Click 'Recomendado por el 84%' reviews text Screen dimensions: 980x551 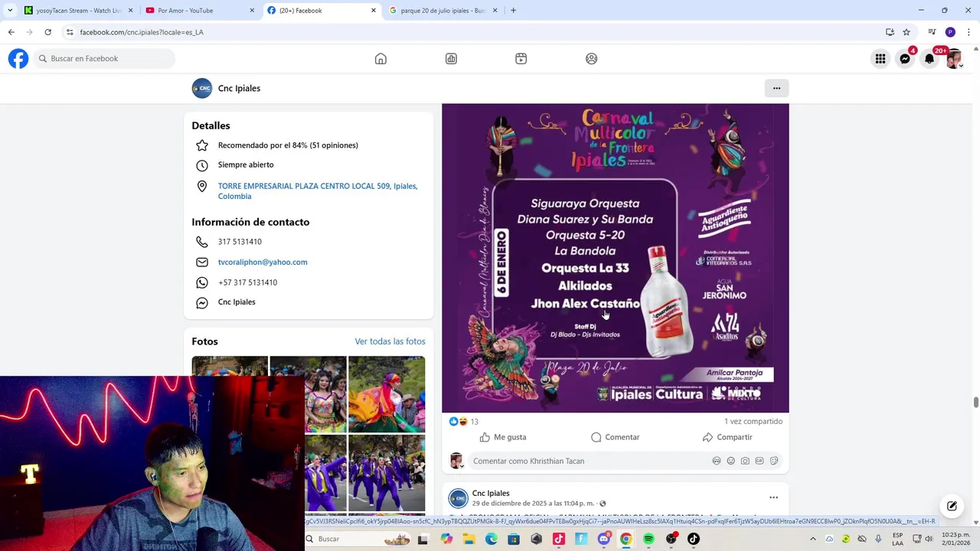point(288,145)
